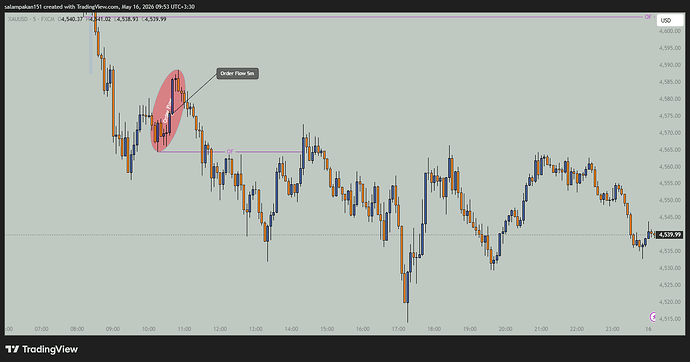
Task: Click the 13:00 time axis label
Action: click(x=256, y=329)
